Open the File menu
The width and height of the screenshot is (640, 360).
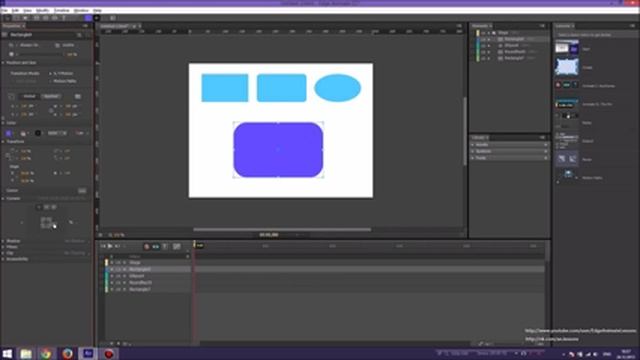pyautogui.click(x=4, y=10)
